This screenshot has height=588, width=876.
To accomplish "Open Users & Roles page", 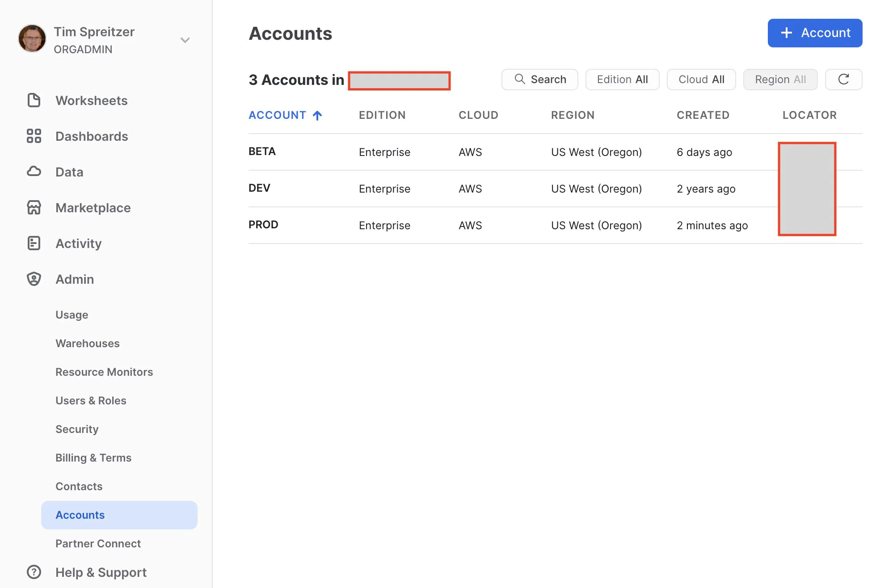I will (x=91, y=400).
